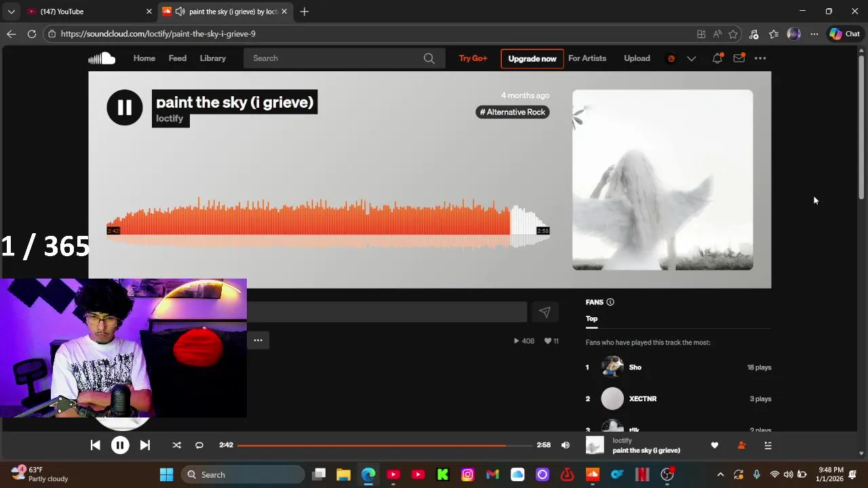868x488 pixels.
Task: Show hidden system tray icons chevron
Action: click(720, 474)
